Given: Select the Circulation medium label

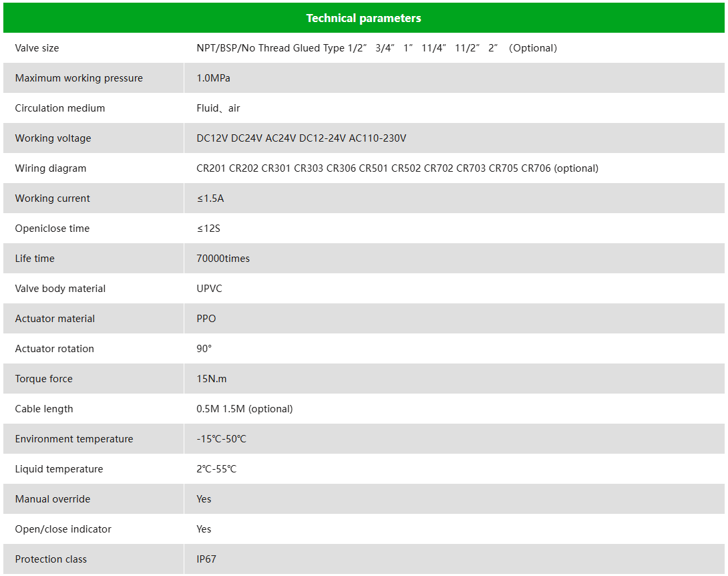Looking at the screenshot, I should 59,108.
